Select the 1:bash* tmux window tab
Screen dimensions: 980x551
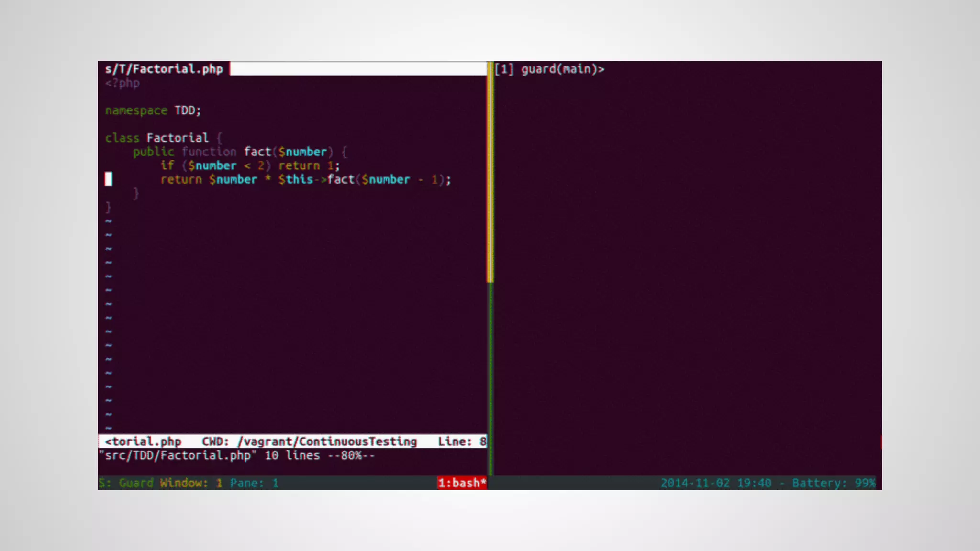pos(461,483)
